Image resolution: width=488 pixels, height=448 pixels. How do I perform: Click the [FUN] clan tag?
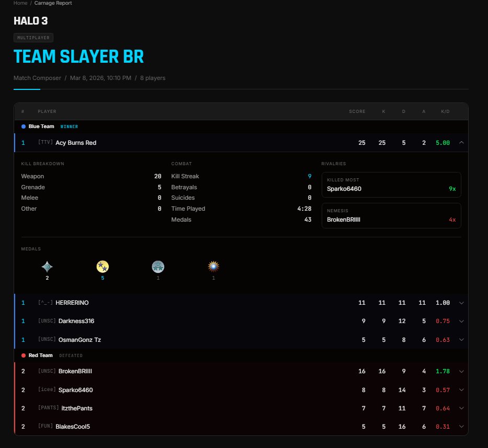[46, 426]
